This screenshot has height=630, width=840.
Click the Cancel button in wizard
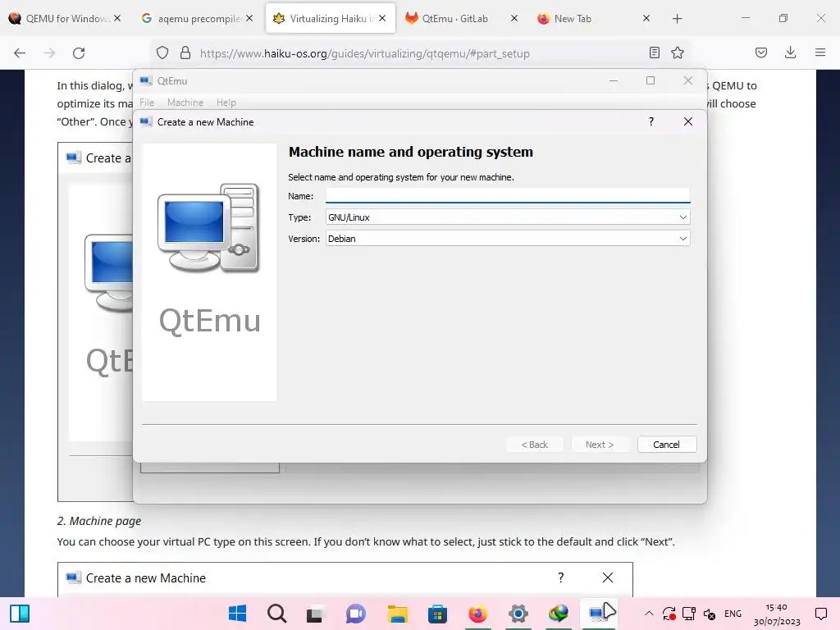point(666,444)
